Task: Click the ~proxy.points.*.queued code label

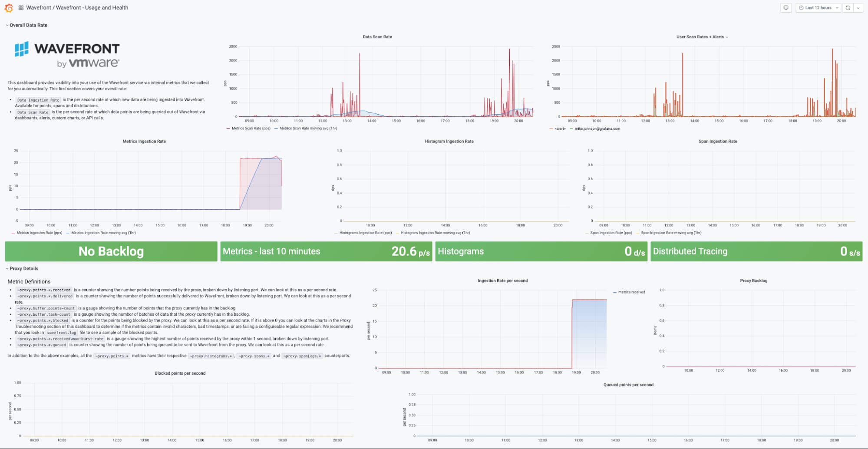Action: [42, 345]
